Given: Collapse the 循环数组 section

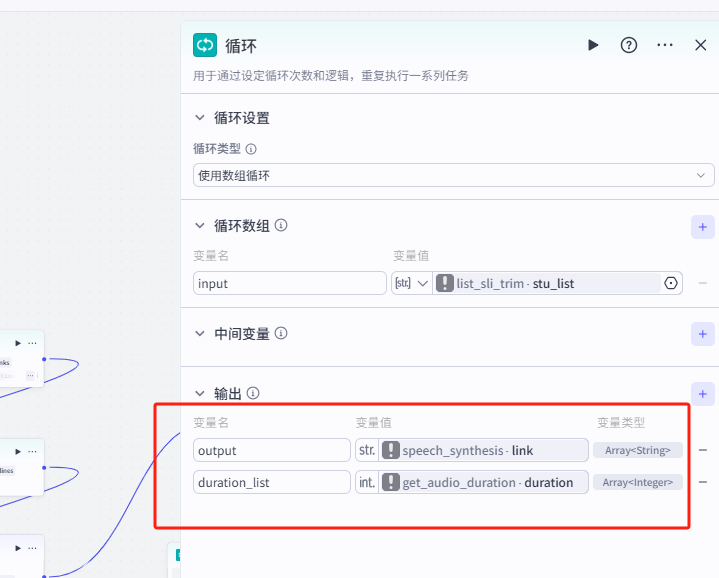Looking at the screenshot, I should tap(199, 226).
